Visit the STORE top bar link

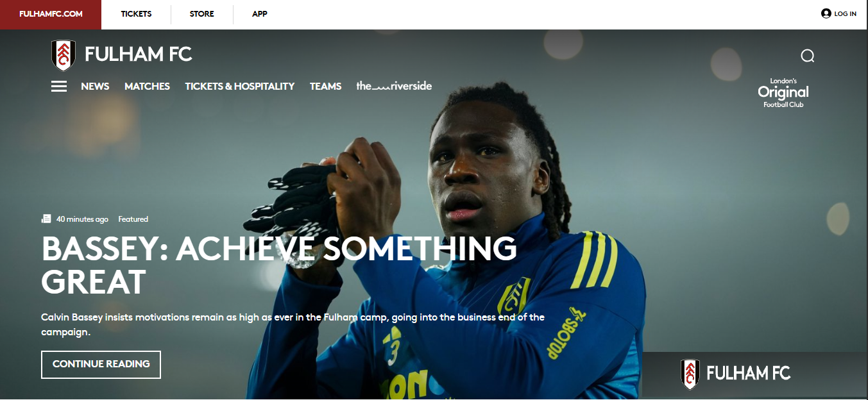tap(202, 14)
